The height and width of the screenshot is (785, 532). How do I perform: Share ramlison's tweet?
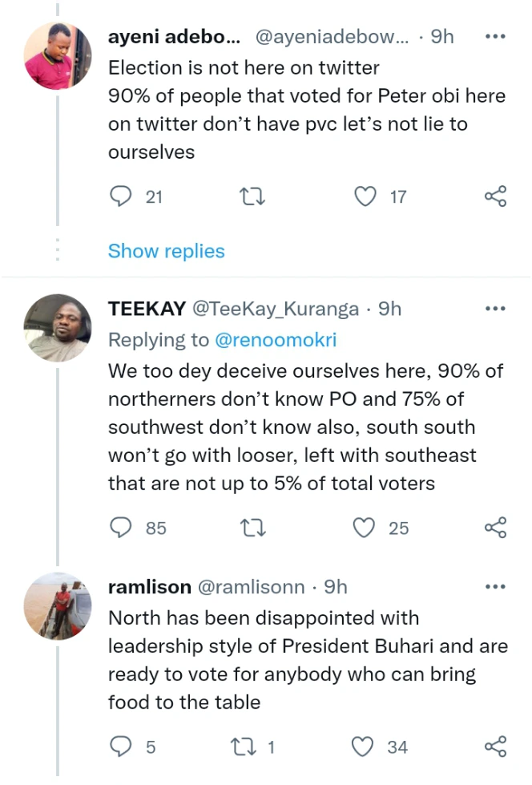(496, 747)
